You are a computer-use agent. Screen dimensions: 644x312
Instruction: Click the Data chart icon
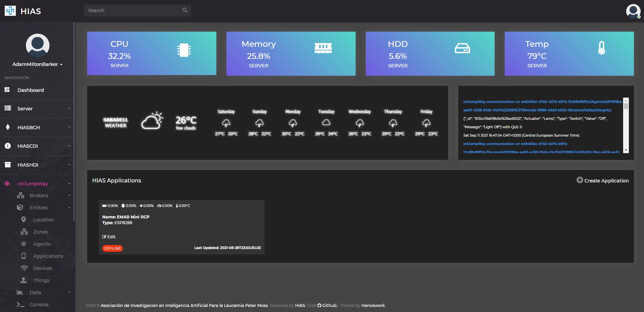[x=20, y=292]
